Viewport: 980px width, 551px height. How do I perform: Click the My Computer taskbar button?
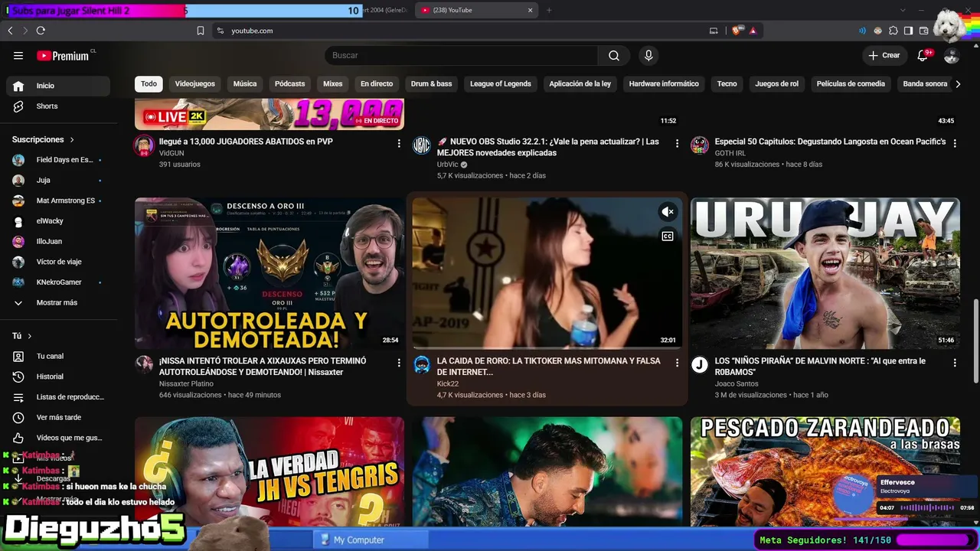click(371, 540)
